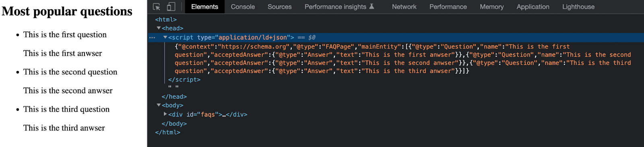Open the Memory tab
The width and height of the screenshot is (644, 147).
(492, 7)
